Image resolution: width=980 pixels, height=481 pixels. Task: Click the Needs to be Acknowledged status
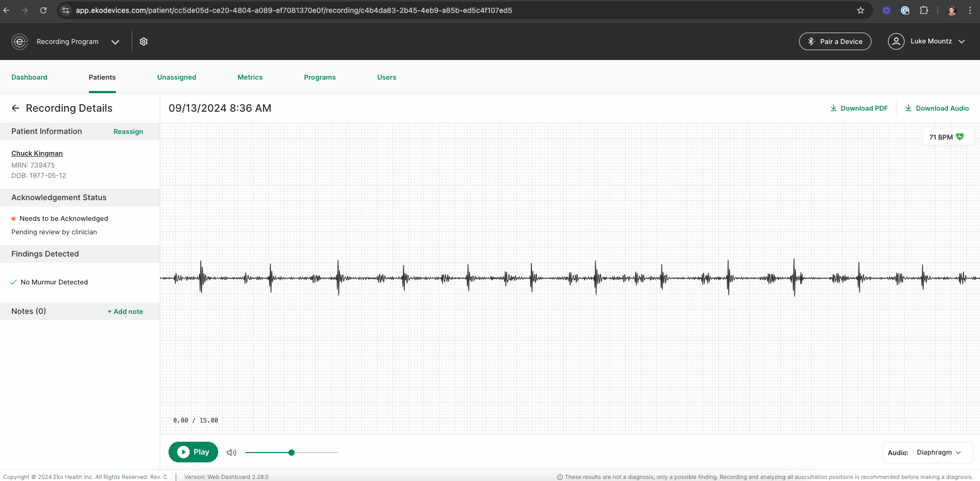point(64,218)
